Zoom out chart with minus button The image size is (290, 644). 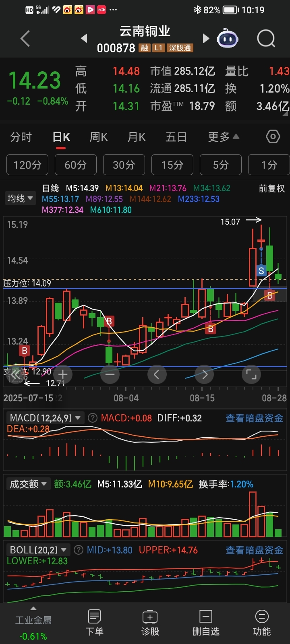tap(110, 375)
